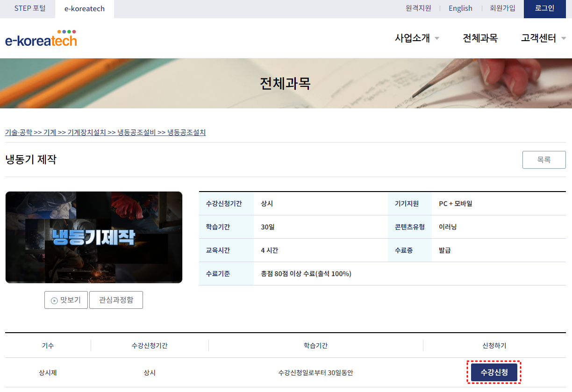Open the 고객센터 menu
Screen dimensions: 572x392
point(538,38)
